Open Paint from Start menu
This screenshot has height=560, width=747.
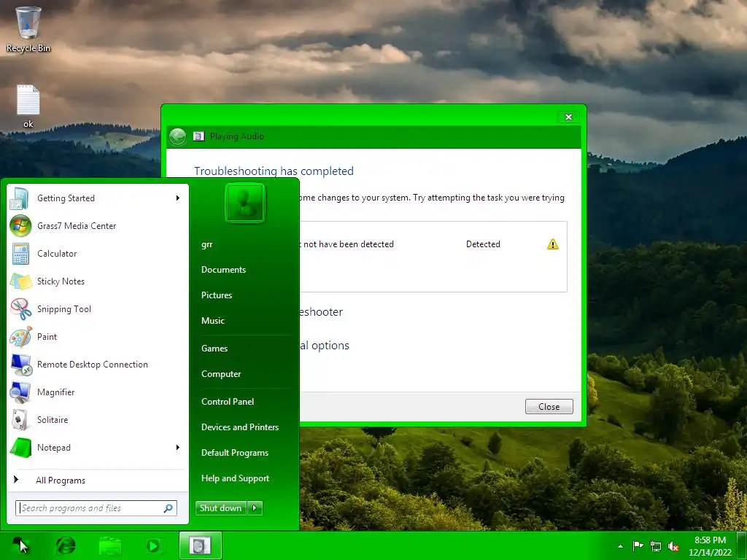tap(98, 337)
